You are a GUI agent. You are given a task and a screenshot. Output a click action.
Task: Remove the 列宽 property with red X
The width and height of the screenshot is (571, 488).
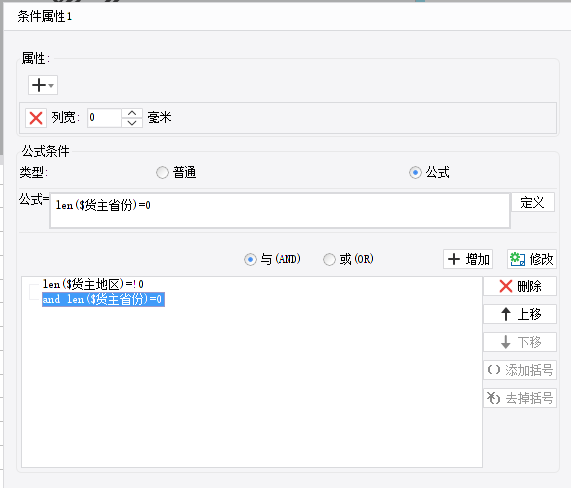[x=36, y=118]
